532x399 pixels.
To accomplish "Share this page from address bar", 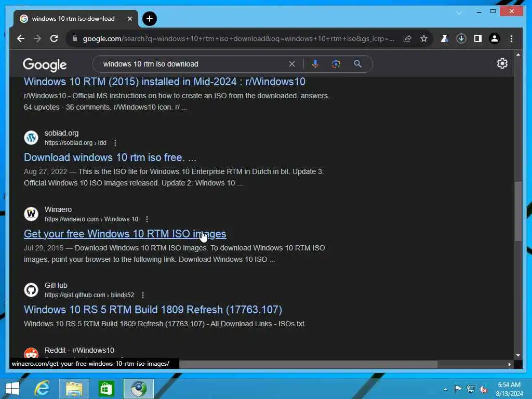I will (x=407, y=38).
